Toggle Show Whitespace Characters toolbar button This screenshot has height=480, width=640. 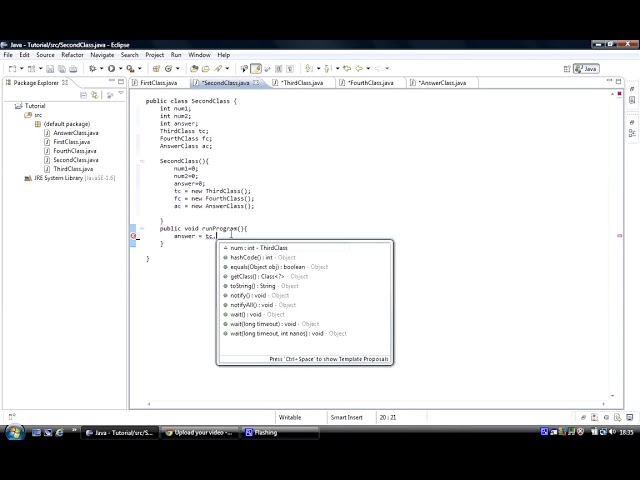[x=290, y=69]
